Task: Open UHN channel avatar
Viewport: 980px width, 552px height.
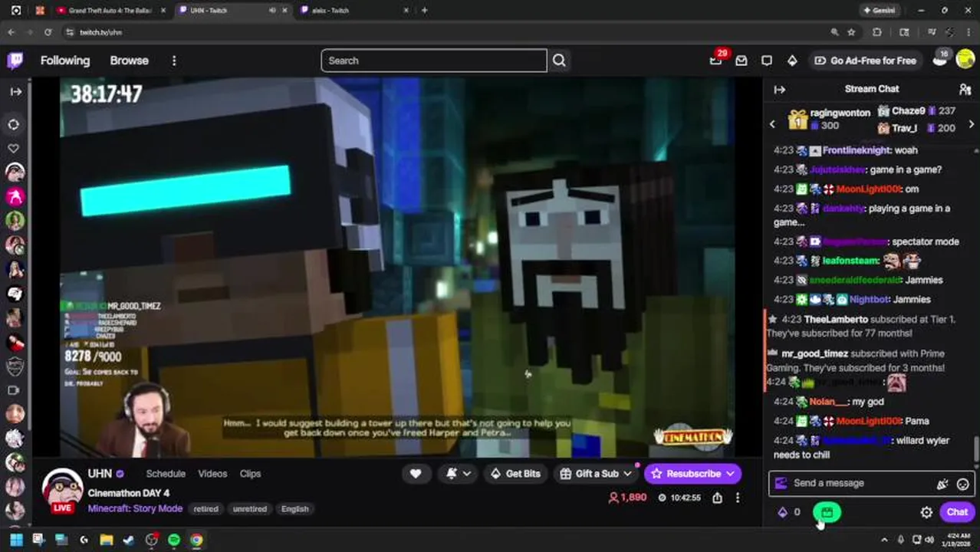Action: (62, 489)
